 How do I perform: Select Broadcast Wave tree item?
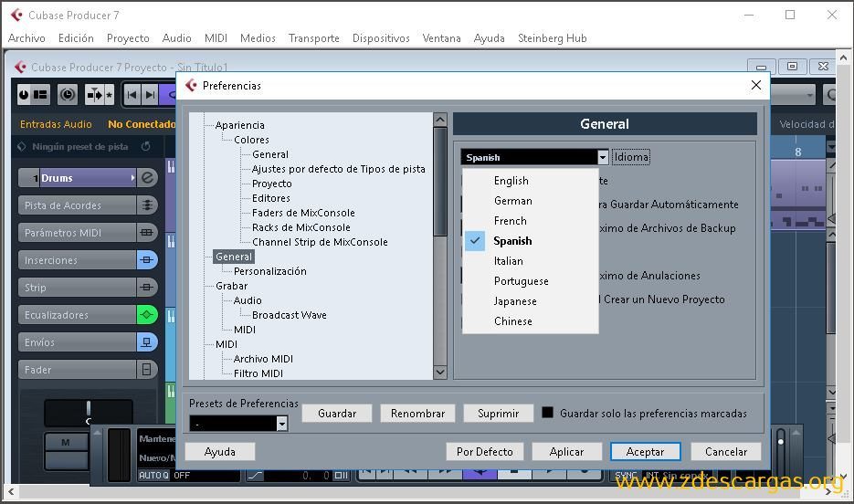pos(290,315)
